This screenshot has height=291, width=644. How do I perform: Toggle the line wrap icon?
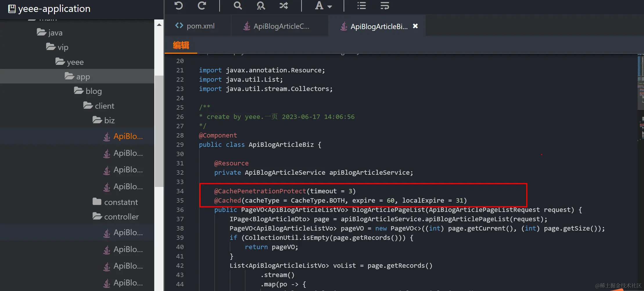384,6
